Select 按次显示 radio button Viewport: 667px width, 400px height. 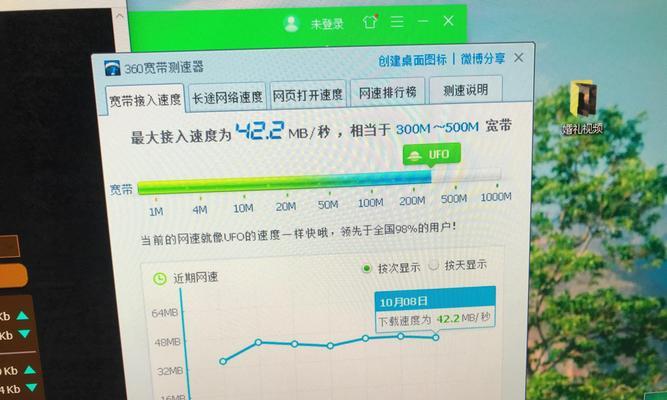(x=366, y=269)
